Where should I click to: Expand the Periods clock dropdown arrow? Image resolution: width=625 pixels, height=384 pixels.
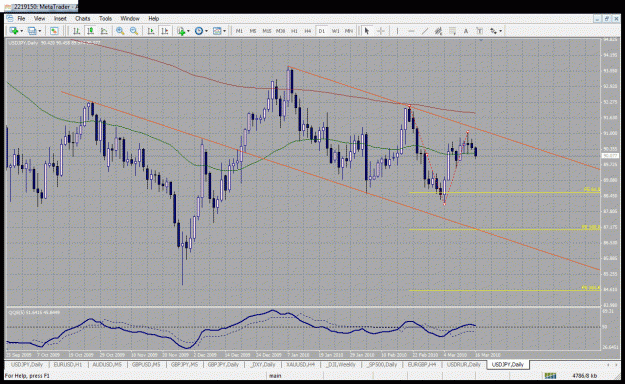(x=206, y=31)
